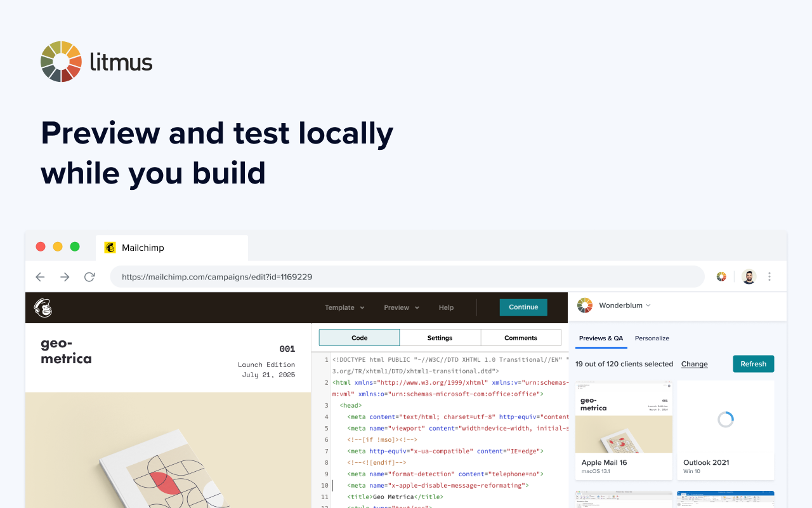Click the Change clients link
The height and width of the screenshot is (508, 812).
coord(694,364)
